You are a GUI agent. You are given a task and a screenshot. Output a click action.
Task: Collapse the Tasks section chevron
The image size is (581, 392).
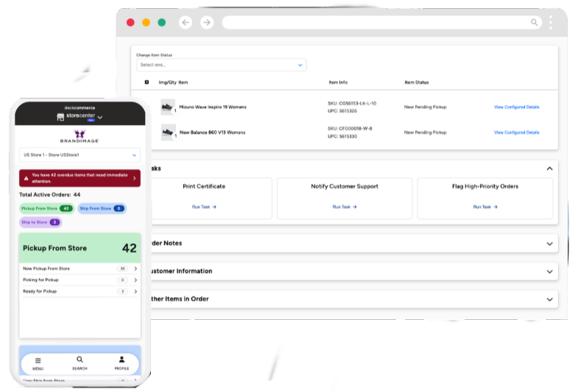pos(549,168)
